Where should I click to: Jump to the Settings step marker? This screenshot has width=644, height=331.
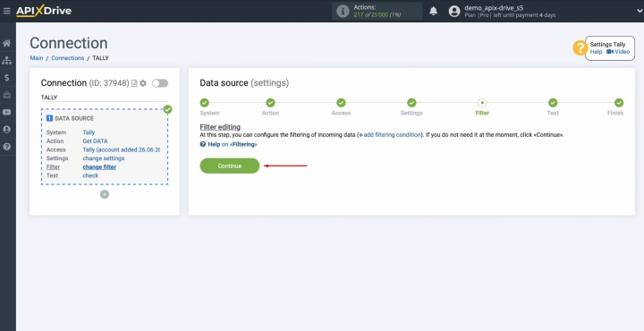[411, 103]
